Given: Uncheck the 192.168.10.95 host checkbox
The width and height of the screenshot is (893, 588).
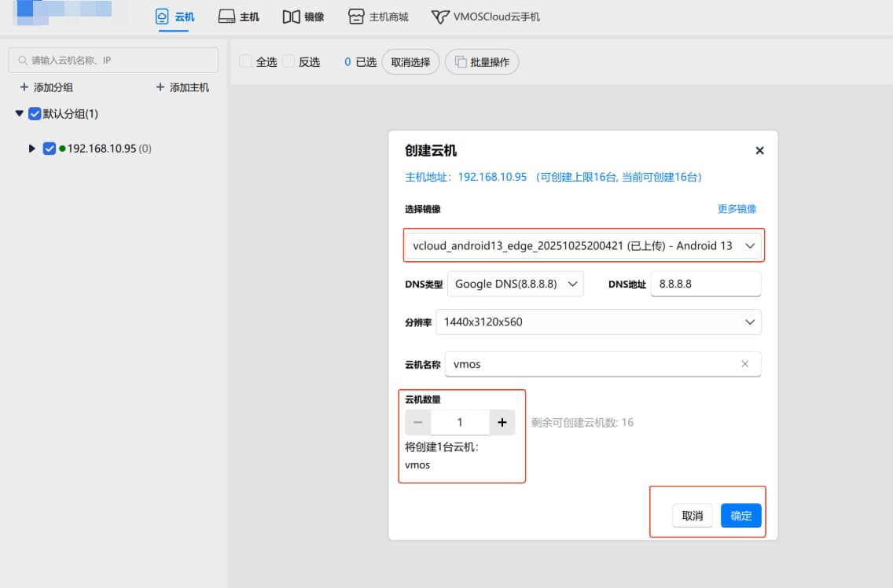Looking at the screenshot, I should (x=50, y=148).
